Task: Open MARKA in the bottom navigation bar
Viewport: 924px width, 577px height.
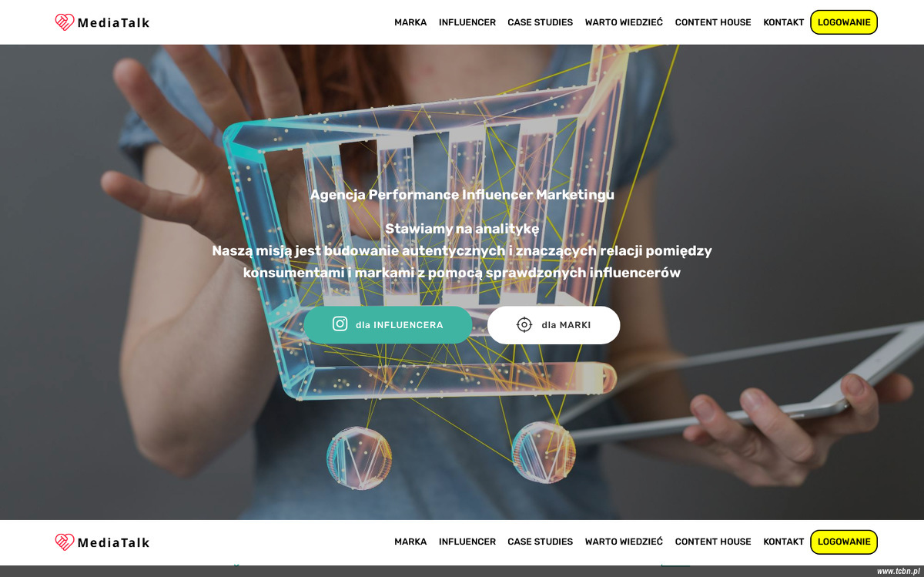Action: click(x=410, y=542)
